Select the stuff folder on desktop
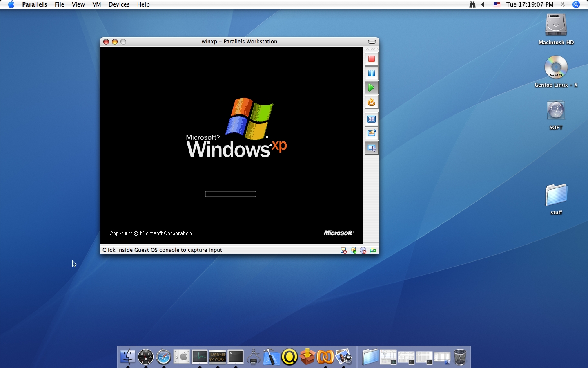This screenshot has height=368, width=588. tap(556, 195)
